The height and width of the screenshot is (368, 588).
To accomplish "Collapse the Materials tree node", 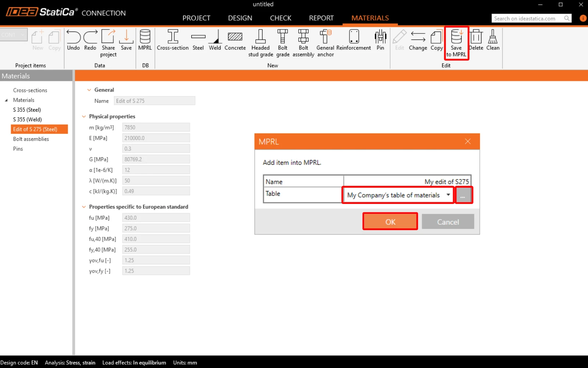I will (x=6, y=100).
